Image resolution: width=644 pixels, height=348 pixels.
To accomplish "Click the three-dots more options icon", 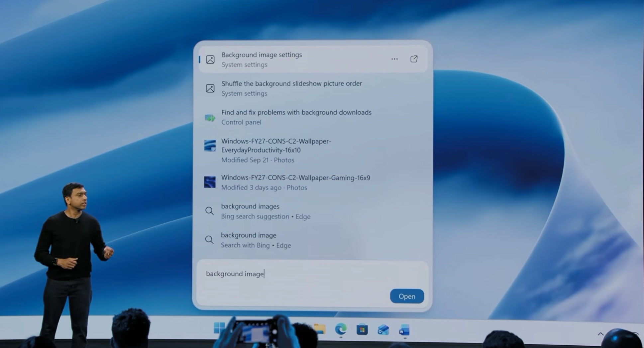I will point(394,59).
